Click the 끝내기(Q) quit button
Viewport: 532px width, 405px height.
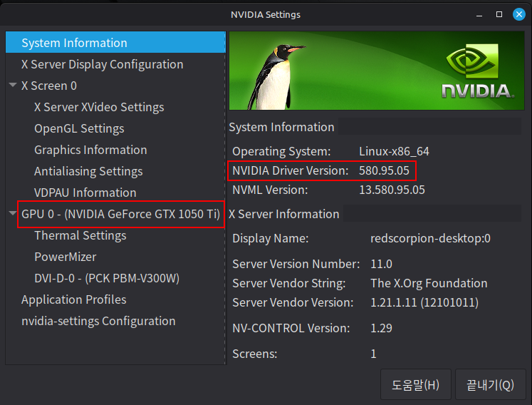(x=490, y=384)
